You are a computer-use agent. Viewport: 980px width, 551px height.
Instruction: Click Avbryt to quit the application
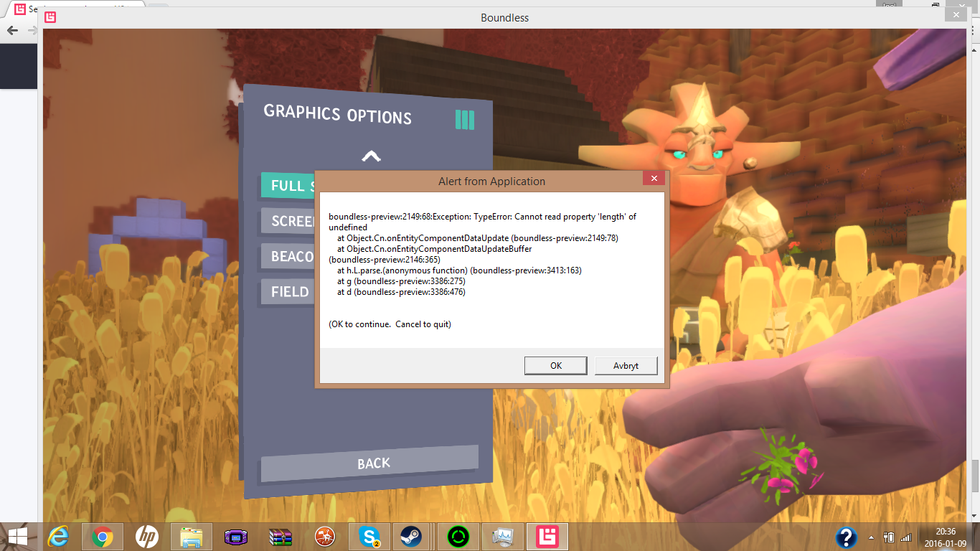[626, 365]
